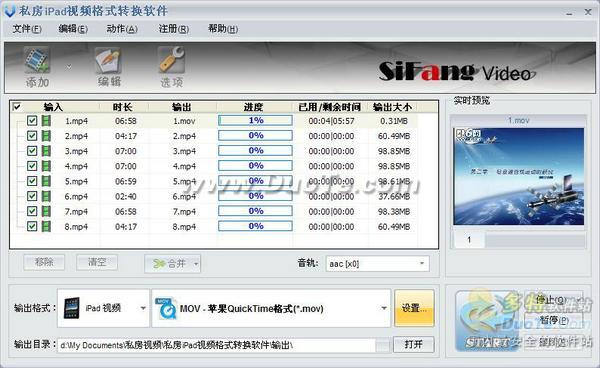Uncheck the 8.mp4 checkbox
This screenshot has width=600, height=368.
[32, 226]
